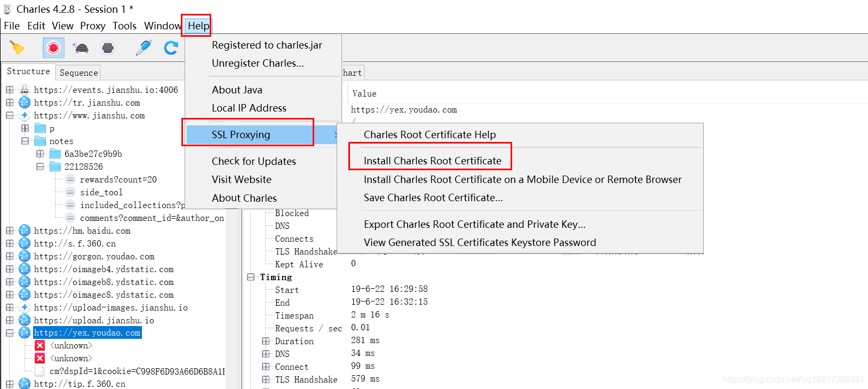
Task: Click the globe icon for gorgon.youdao.com
Action: click(x=25, y=256)
